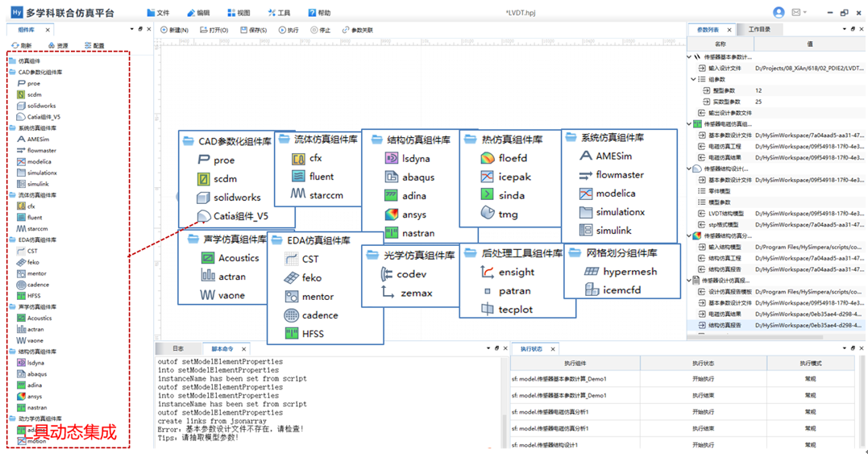Click the 新建(N) toolbar button
The image size is (868, 458).
174,30
